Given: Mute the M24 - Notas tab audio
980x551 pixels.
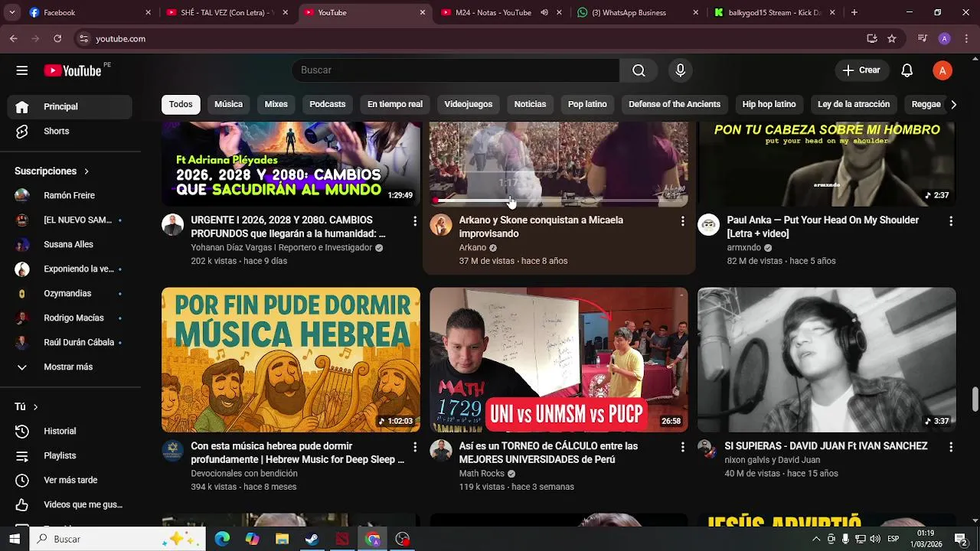Looking at the screenshot, I should [544, 12].
